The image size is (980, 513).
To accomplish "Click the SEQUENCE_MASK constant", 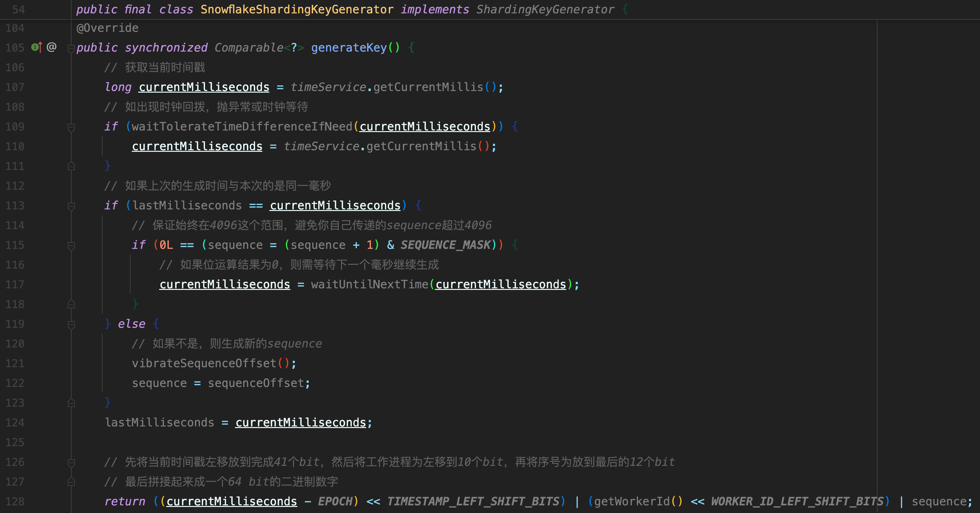I will point(445,245).
